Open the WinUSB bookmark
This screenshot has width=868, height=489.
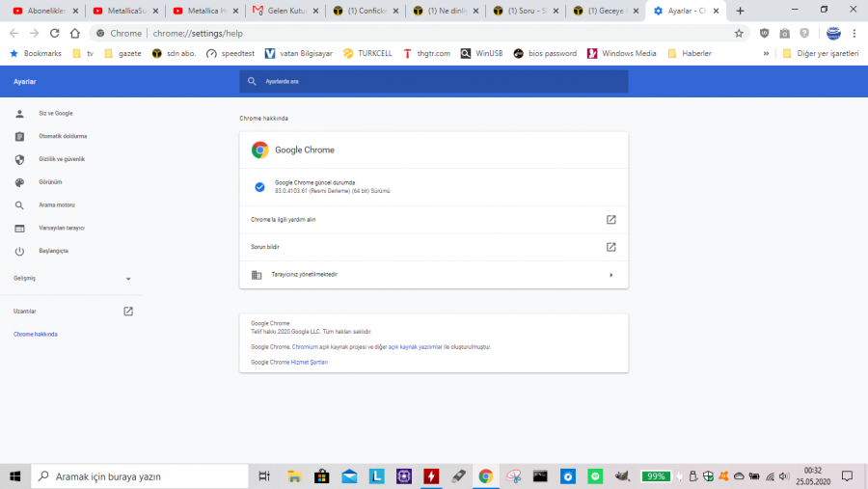click(481, 54)
